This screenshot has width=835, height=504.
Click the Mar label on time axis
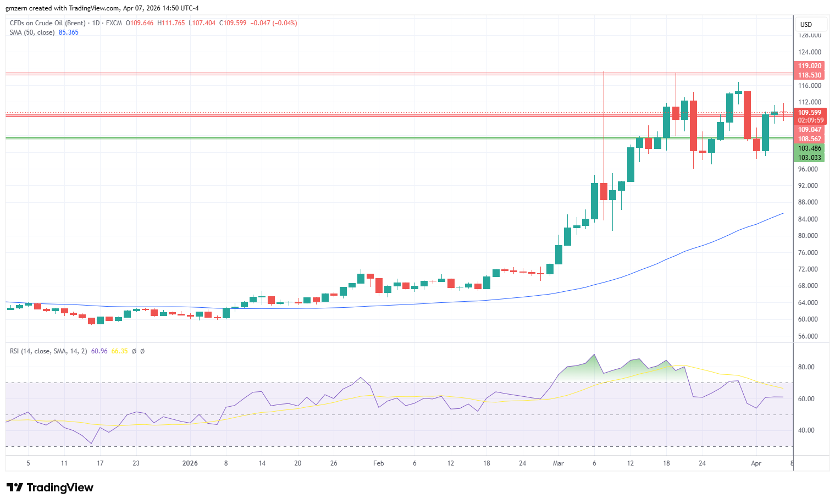click(558, 463)
